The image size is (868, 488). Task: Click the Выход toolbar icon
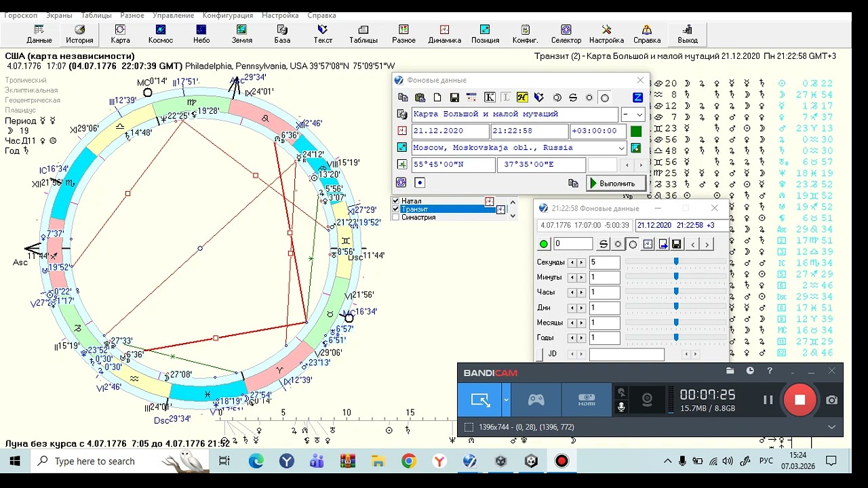(688, 34)
